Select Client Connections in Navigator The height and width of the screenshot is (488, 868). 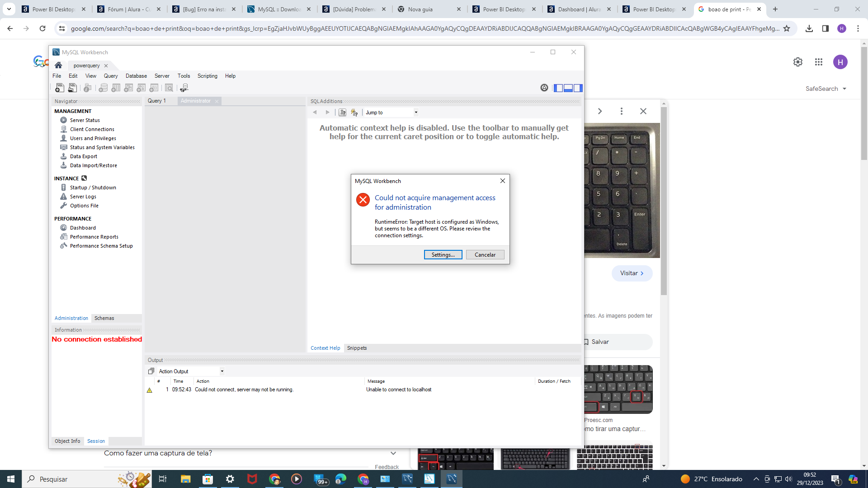[x=92, y=129]
